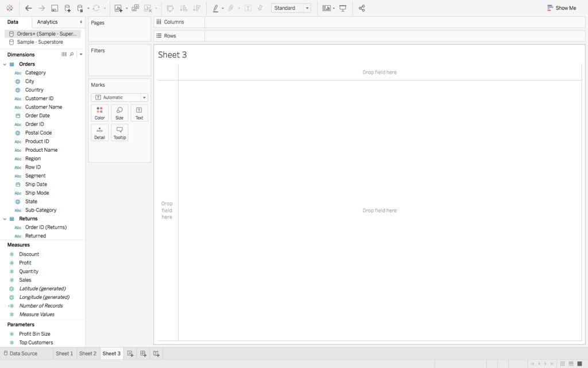Select the Orders+ (Sample - Super...) data source

click(x=42, y=34)
